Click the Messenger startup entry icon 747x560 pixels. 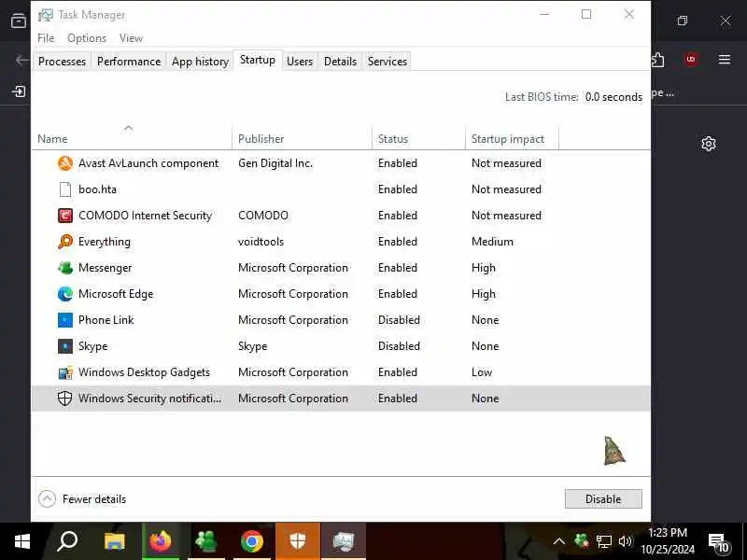point(65,268)
